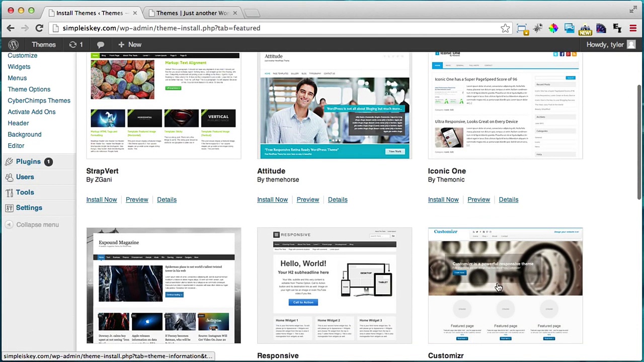Click the Plugins sidebar icon

[x=9, y=161]
